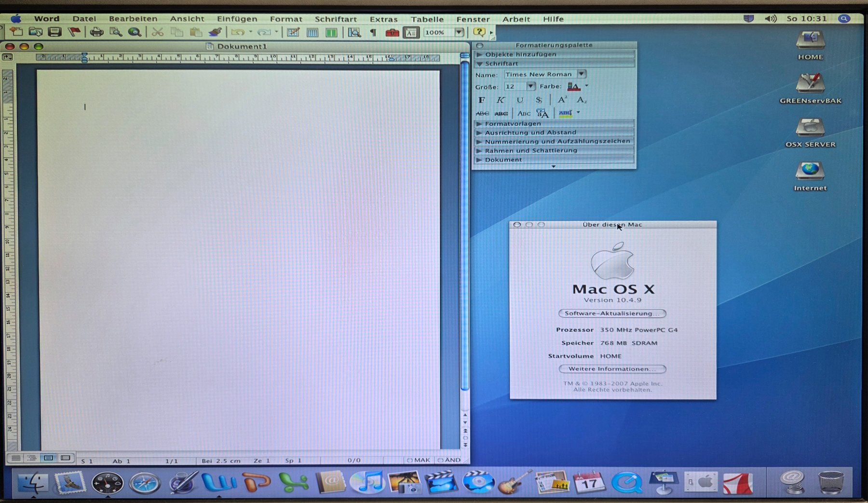This screenshot has height=503, width=868.
Task: Toggle Bold (F) in the Formatting Palette
Action: click(481, 100)
